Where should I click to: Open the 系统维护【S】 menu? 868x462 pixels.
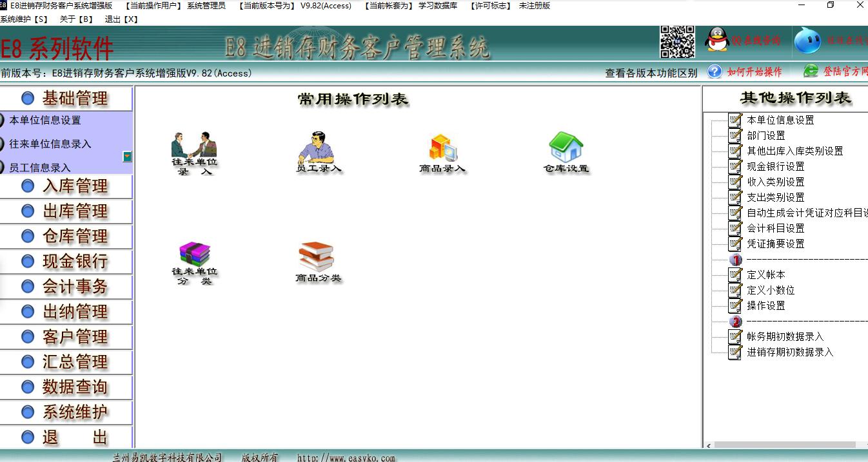point(25,19)
